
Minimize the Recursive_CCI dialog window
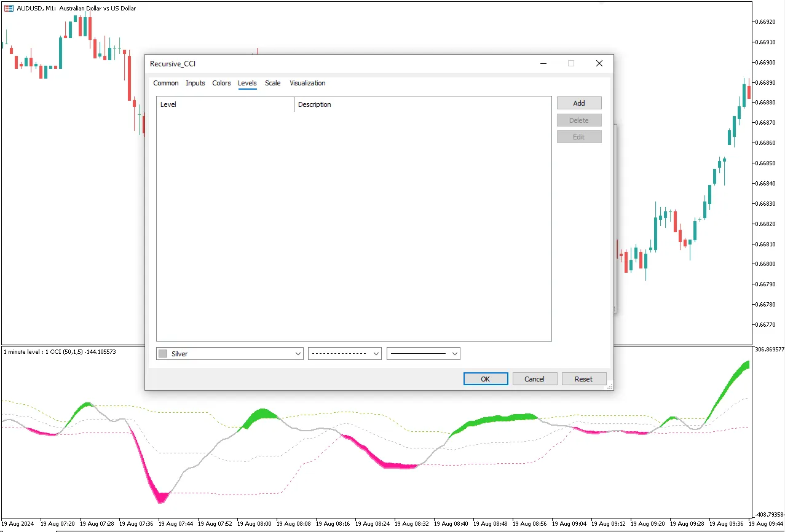(543, 63)
